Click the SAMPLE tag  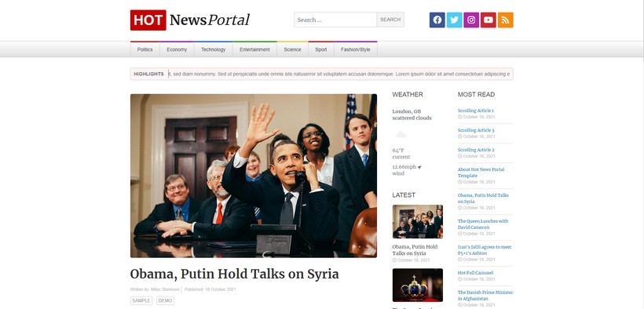point(141,301)
